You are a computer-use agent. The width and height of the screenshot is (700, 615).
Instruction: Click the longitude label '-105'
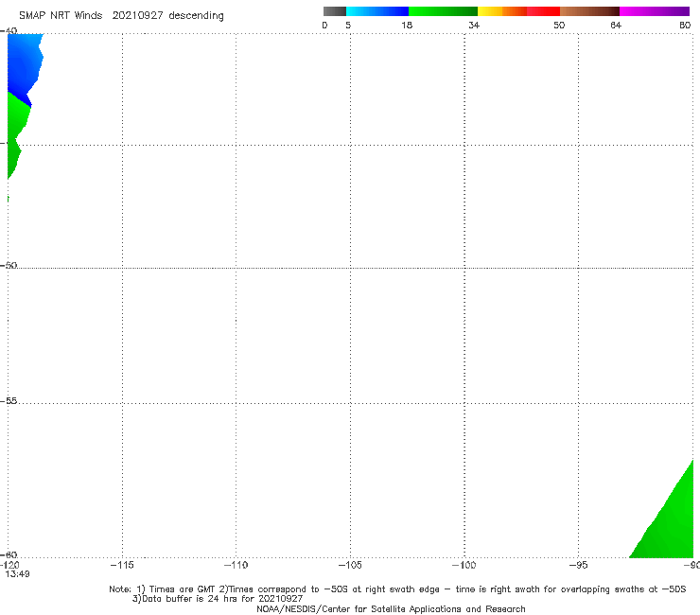tap(350, 565)
